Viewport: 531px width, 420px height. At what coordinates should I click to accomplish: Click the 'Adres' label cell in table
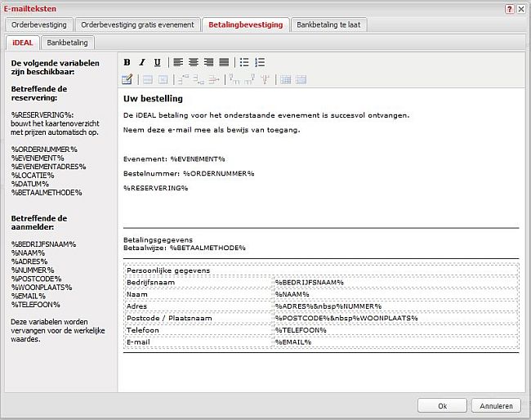click(199, 306)
